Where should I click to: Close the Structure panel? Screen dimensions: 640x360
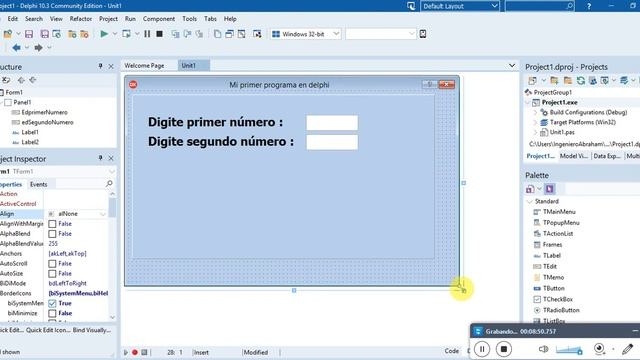[111, 66]
